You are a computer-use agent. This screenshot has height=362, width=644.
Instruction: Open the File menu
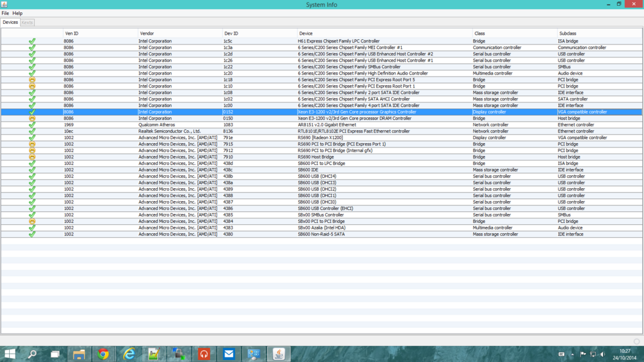pos(5,13)
